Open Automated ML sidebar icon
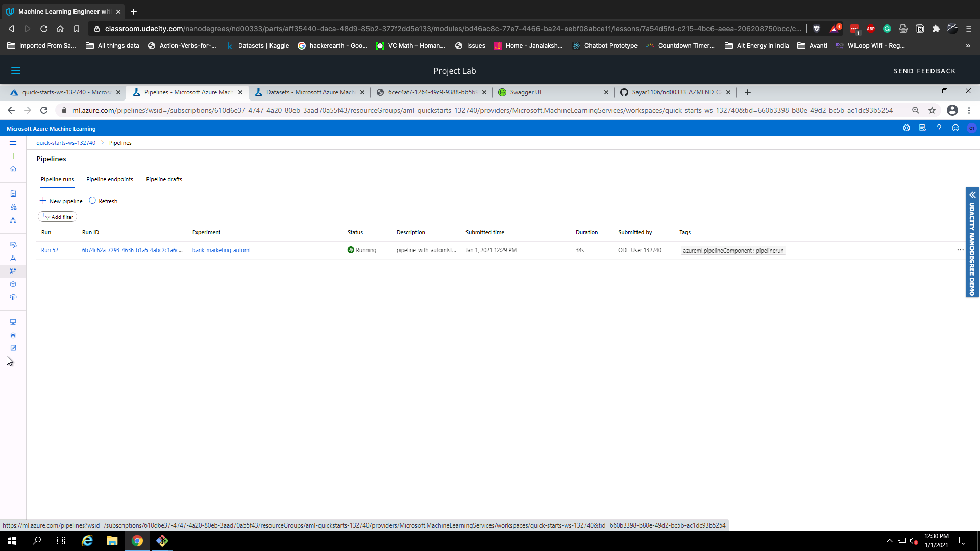The image size is (980, 551). click(x=13, y=207)
